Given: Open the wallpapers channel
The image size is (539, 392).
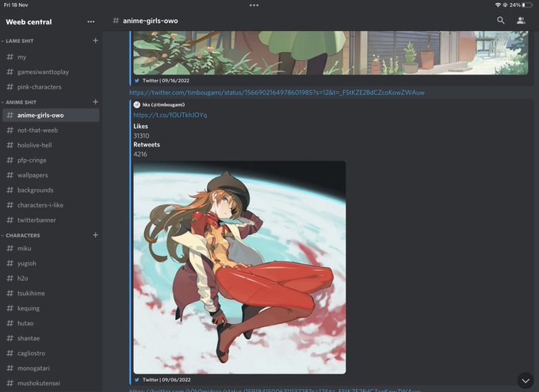Looking at the screenshot, I should click(51, 175).
